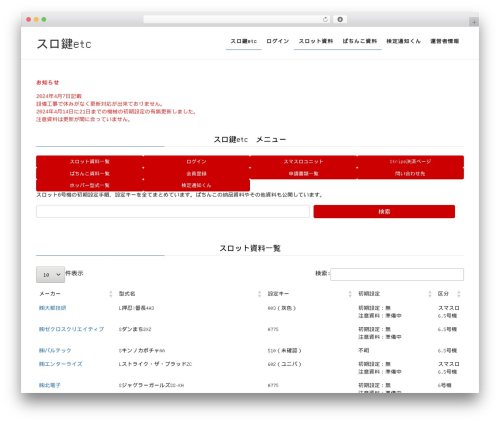Screen dimensions: 500x423
Task: Open 検定通知くん in the top navigation
Action: pos(403,41)
